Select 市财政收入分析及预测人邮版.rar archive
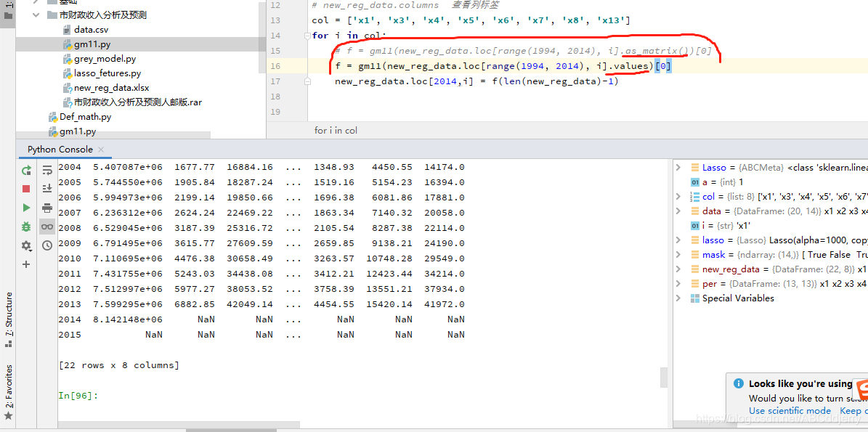The width and height of the screenshot is (868, 432). pos(138,102)
